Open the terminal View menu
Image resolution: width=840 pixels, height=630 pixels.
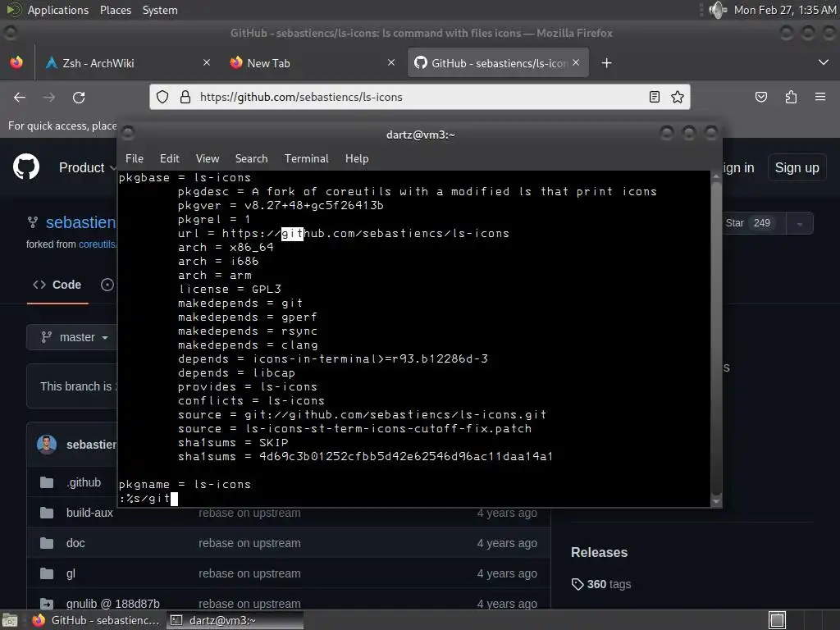coord(208,158)
